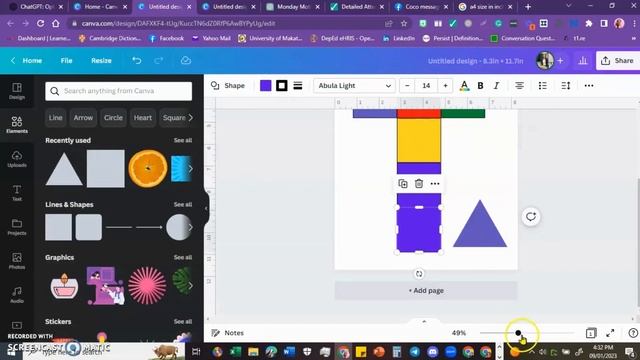Open the floating ellipsis menu above the shape

coord(435,184)
